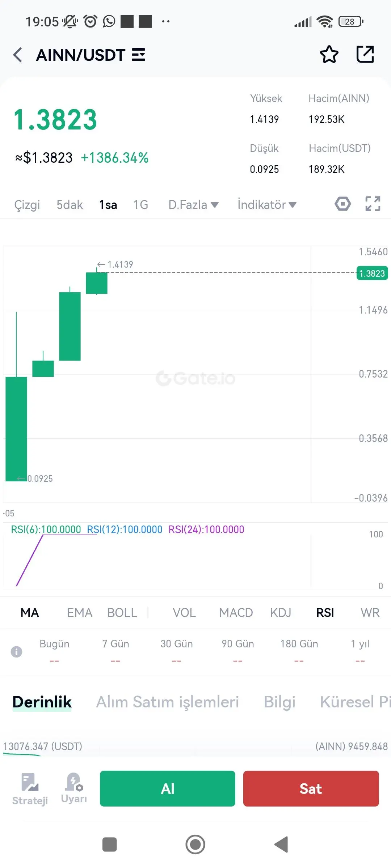
Task: Switch to Alım Satım işlemleri tab
Action: click(168, 702)
